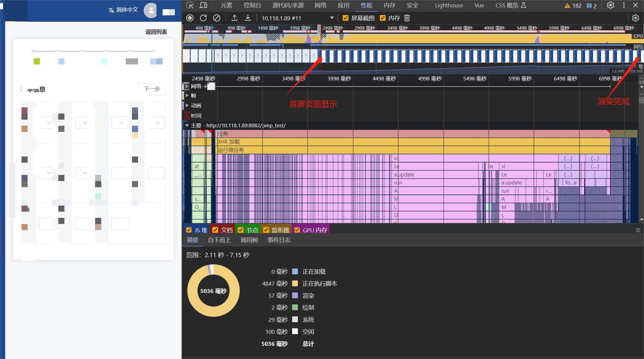Click the trash can collect garbage icon
The height and width of the screenshot is (359, 644).
407,18
